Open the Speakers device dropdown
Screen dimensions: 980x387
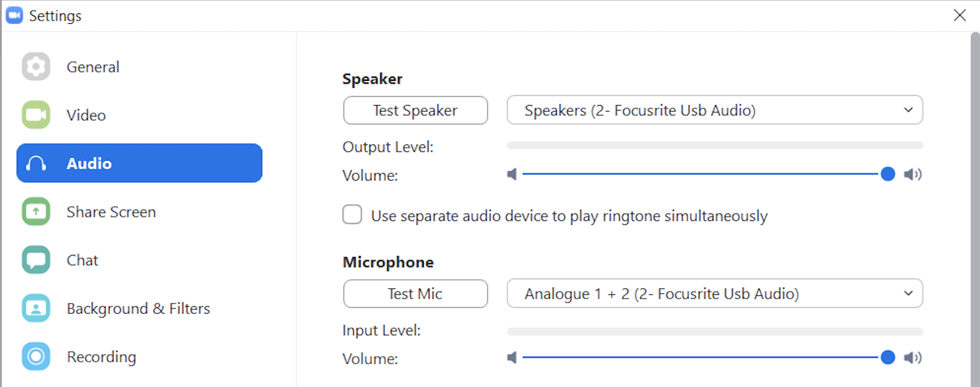[715, 110]
